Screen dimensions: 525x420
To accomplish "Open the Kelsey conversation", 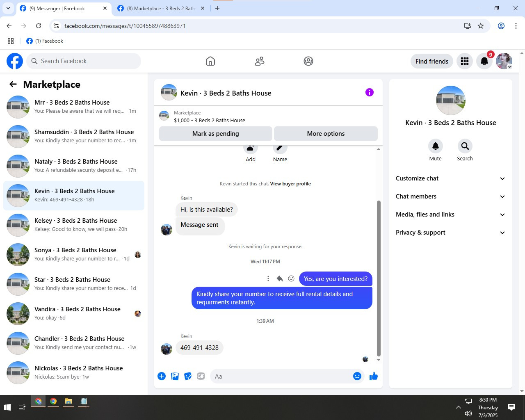I will point(74,225).
